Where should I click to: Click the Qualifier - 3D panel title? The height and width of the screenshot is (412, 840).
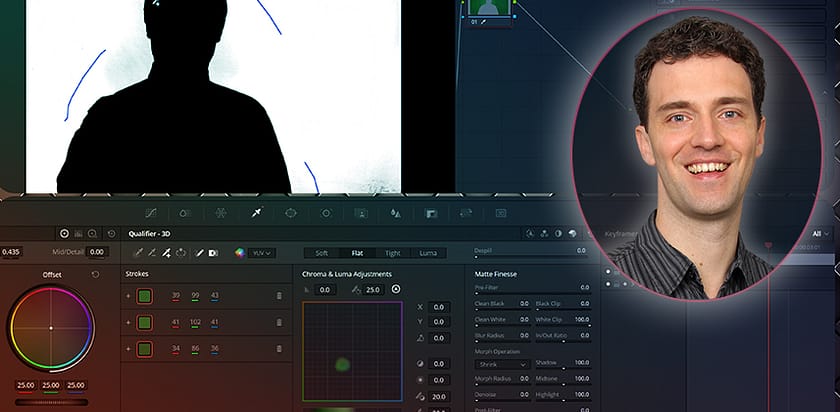coord(149,234)
